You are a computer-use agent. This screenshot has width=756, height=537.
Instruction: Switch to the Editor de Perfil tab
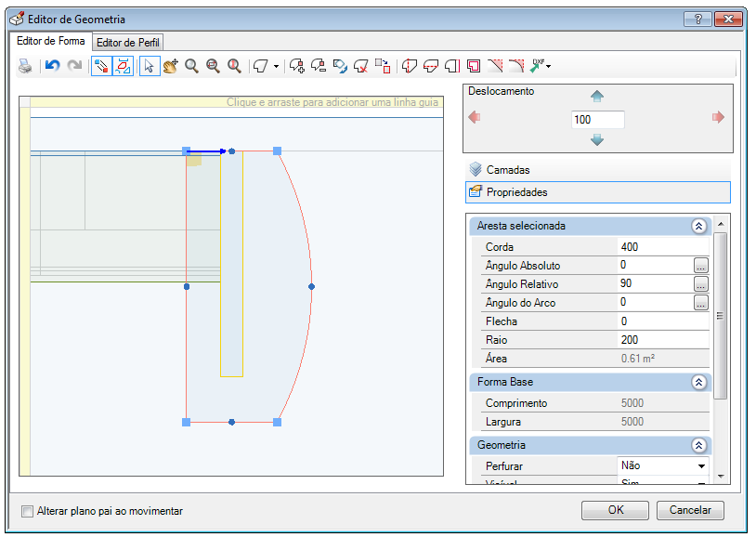click(x=128, y=43)
